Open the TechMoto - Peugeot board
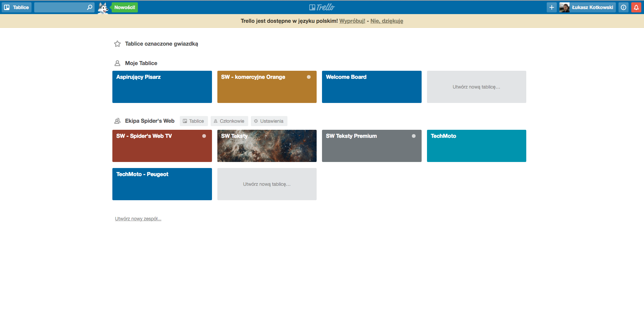Image resolution: width=644 pixels, height=331 pixels. 162,184
